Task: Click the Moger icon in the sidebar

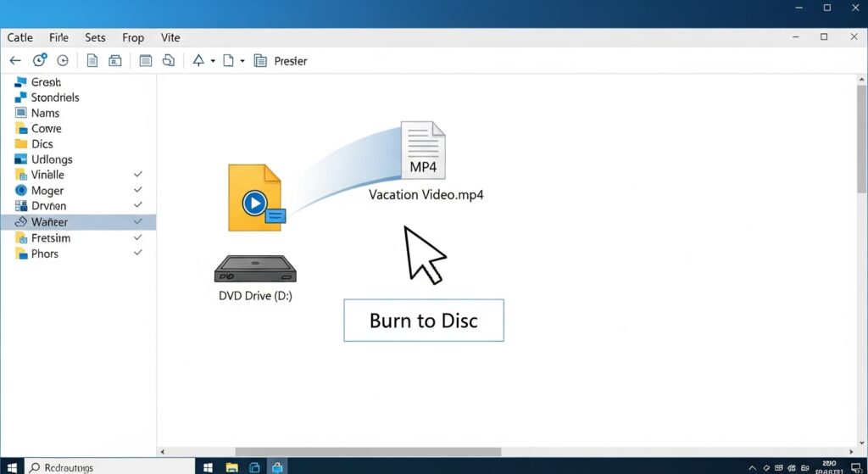Action: [21, 191]
